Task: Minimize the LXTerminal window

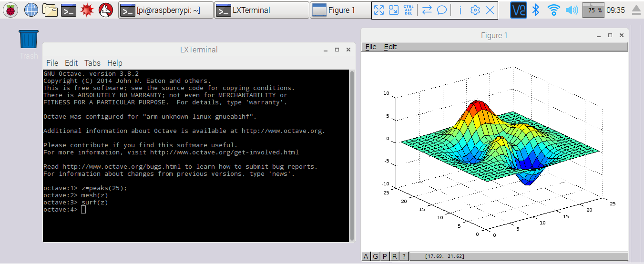Action: (326, 50)
